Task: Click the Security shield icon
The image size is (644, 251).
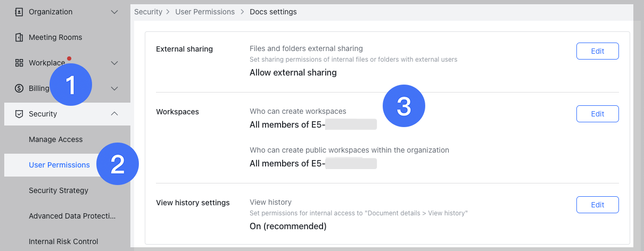Action: tap(19, 114)
